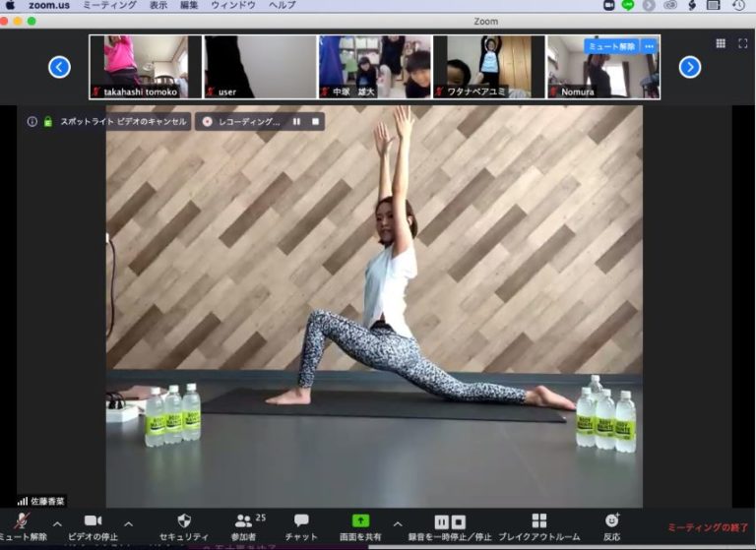This screenshot has width=756, height=550.
Task: Open the breakout rooms icon
Action: (538, 520)
